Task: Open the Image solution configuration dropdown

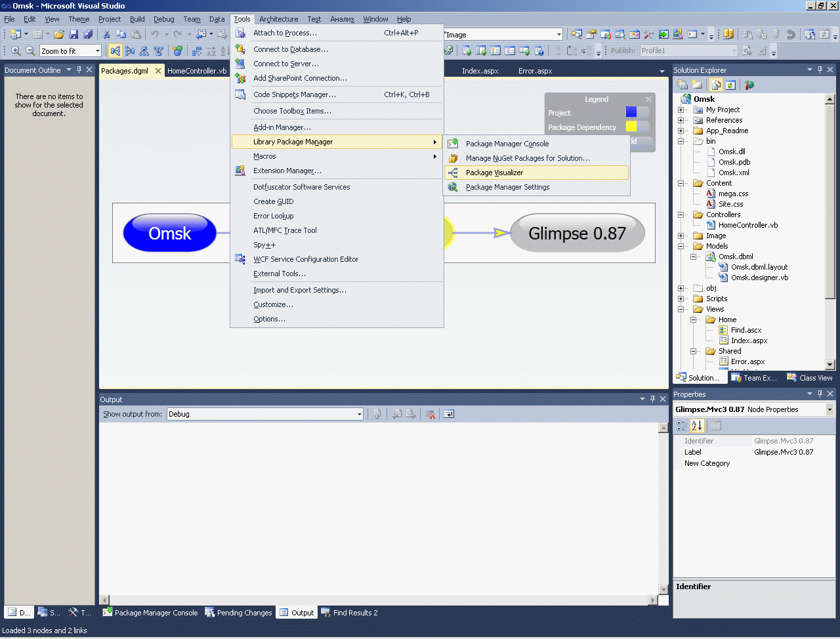Action: (x=559, y=34)
